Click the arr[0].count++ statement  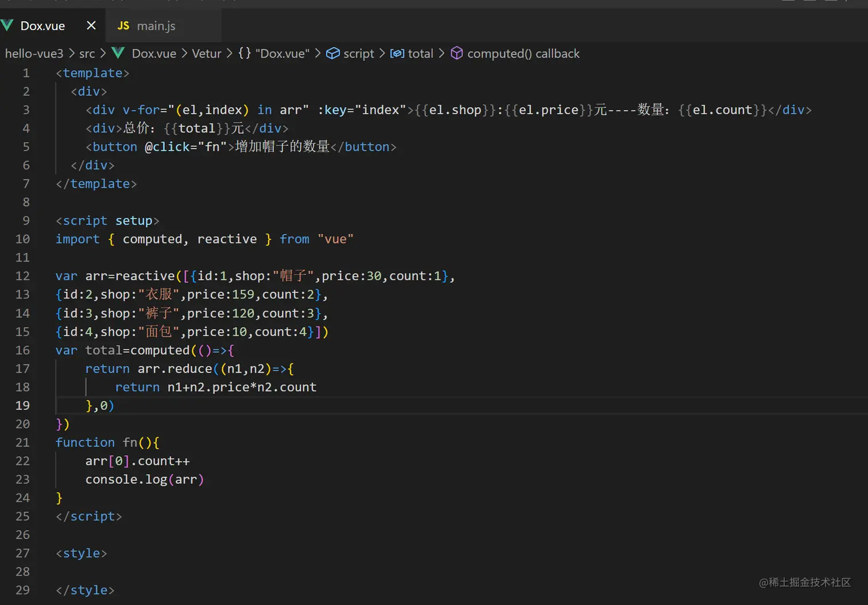tap(137, 461)
